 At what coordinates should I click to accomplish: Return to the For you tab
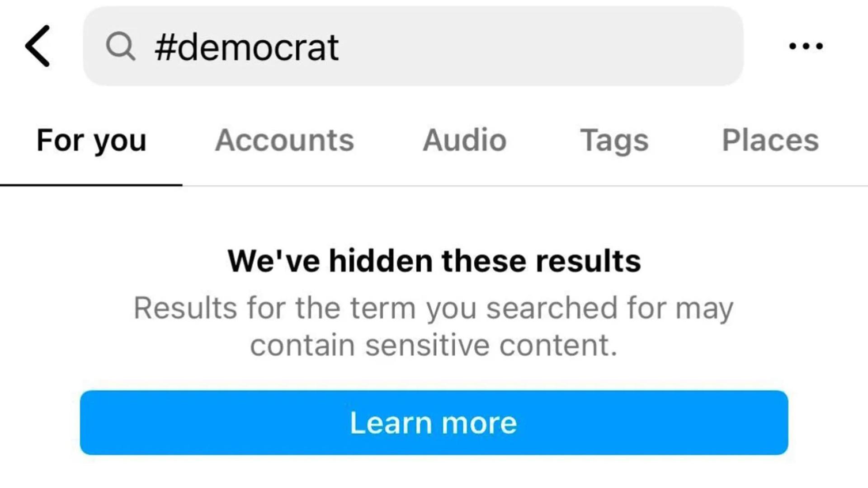pyautogui.click(x=91, y=140)
